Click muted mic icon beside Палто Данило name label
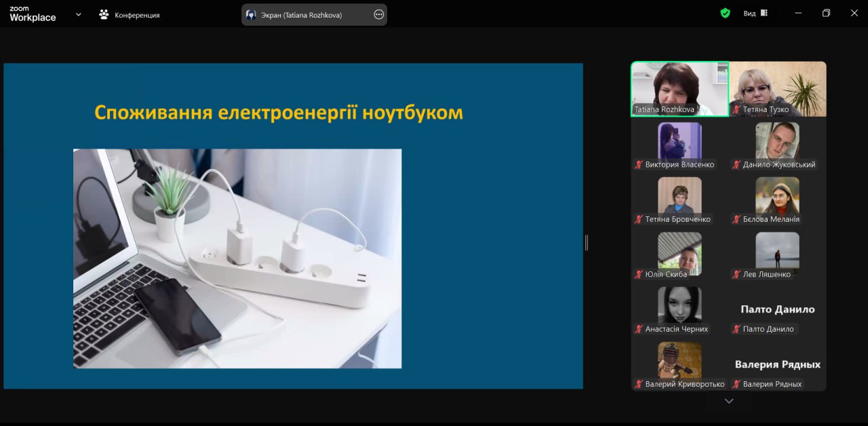Screen dimensions: 868x426 tap(736, 330)
